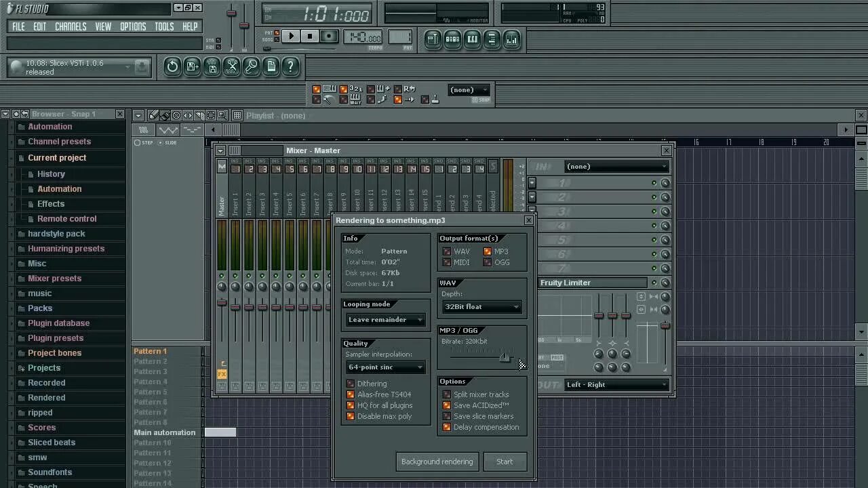Open the mixer IN (none) input dropdown
Screen dimensions: 868x488
click(616, 167)
